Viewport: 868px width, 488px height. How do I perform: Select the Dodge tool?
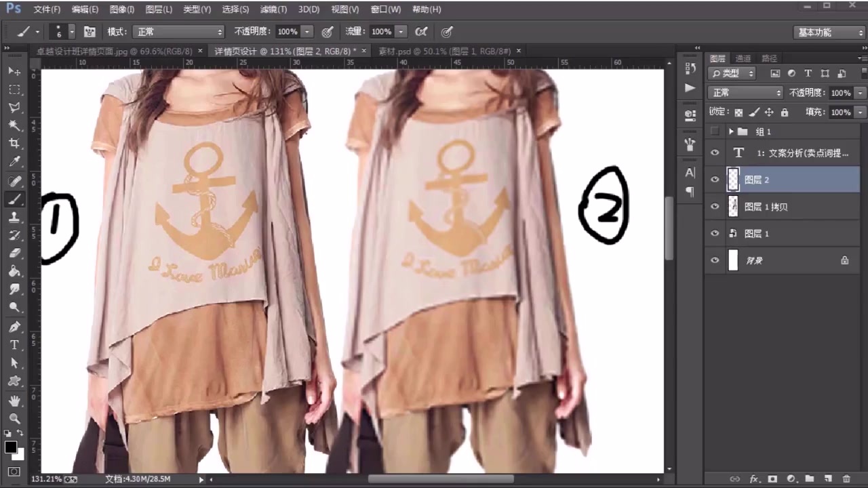click(x=14, y=308)
